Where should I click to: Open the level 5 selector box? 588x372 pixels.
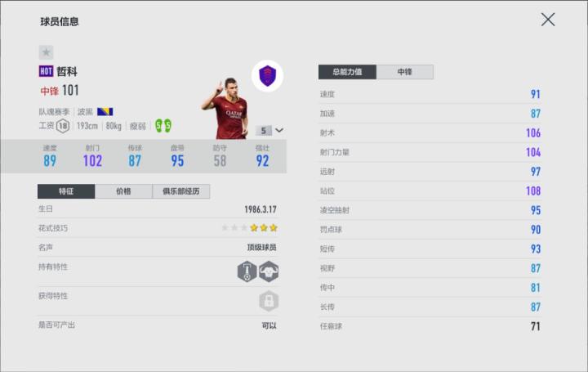coord(264,130)
